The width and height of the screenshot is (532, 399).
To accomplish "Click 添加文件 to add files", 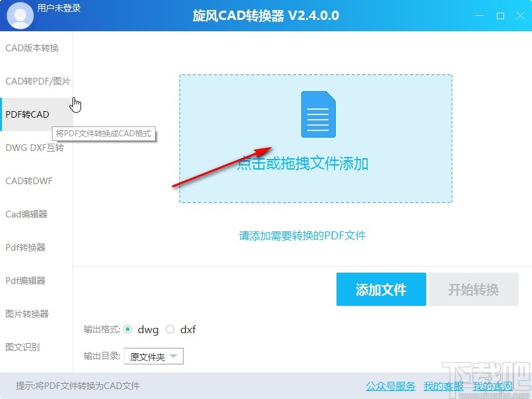I will [x=381, y=289].
